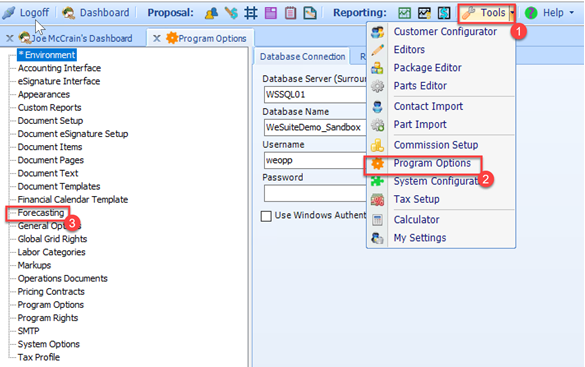
Task: Click the empty Password input field
Action: pyautogui.click(x=315, y=193)
